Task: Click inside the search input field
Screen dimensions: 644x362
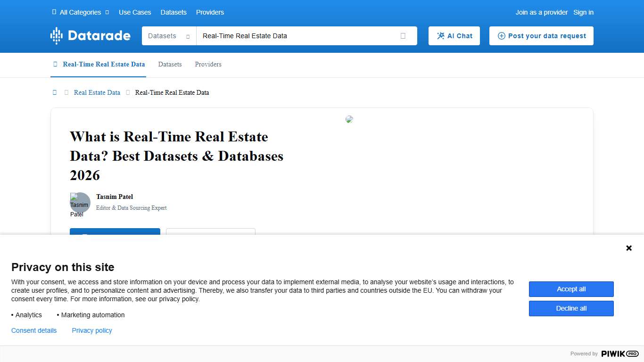Action: 292,35
